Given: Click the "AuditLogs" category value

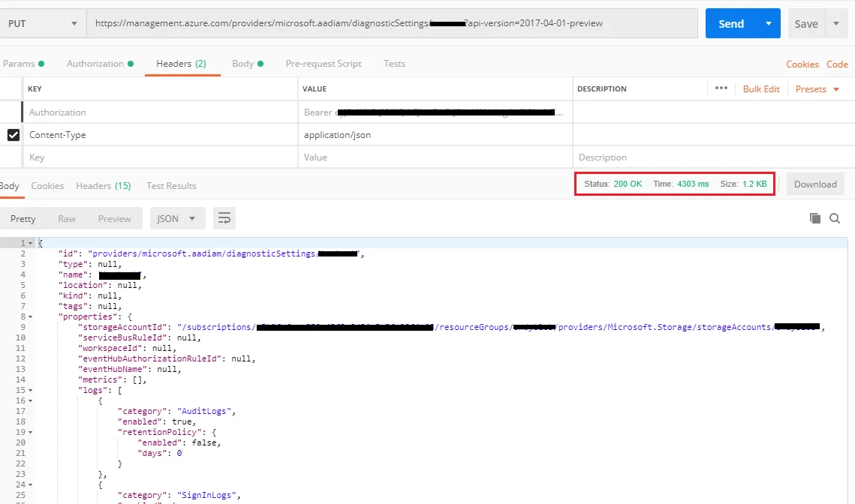Looking at the screenshot, I should [x=204, y=411].
